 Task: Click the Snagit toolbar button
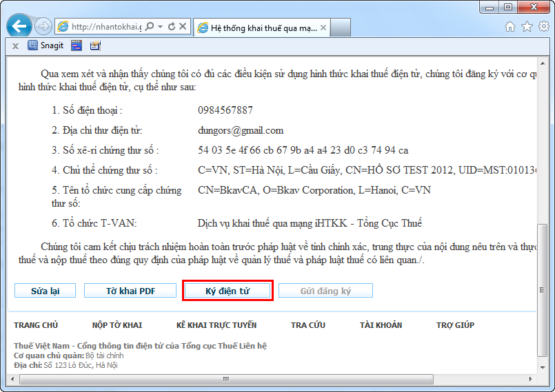[46, 45]
